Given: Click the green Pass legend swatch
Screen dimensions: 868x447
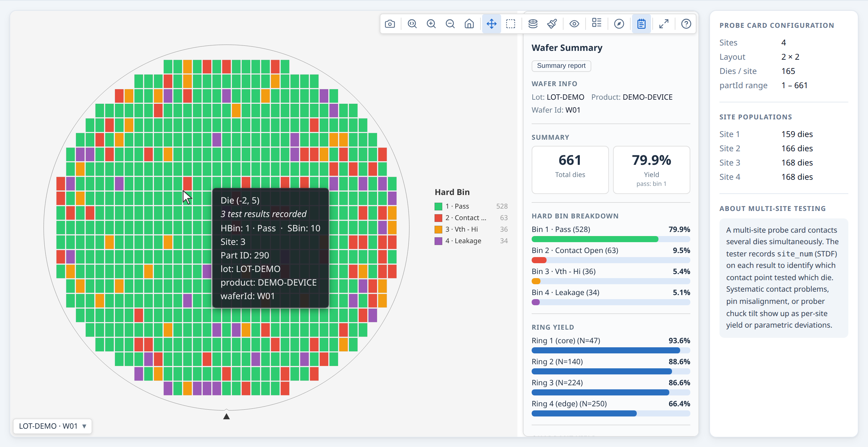Looking at the screenshot, I should coord(438,206).
